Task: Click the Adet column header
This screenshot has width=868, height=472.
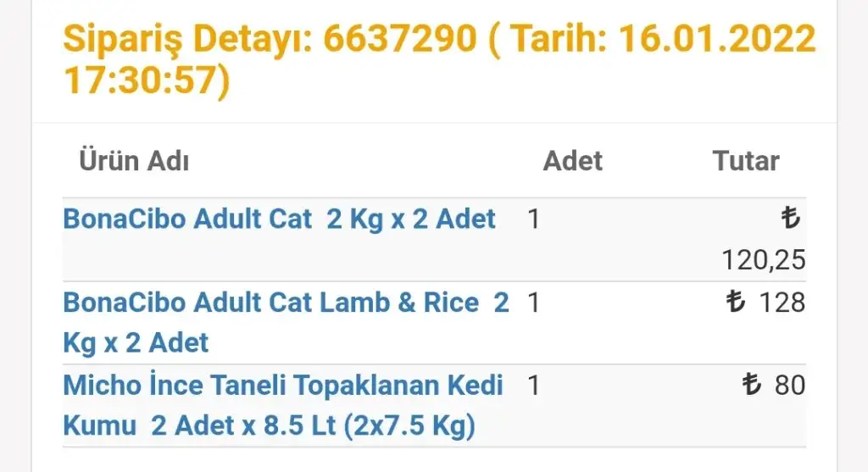Action: 572,161
